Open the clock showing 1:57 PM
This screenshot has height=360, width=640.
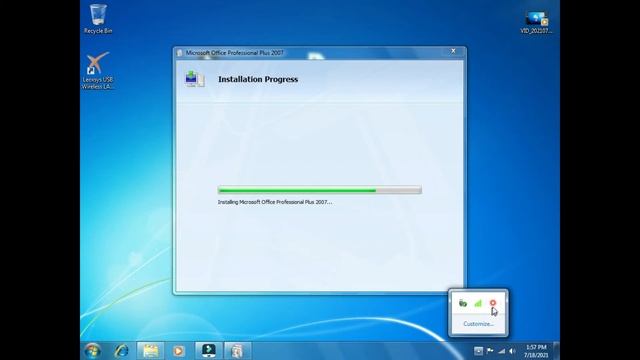(536, 351)
